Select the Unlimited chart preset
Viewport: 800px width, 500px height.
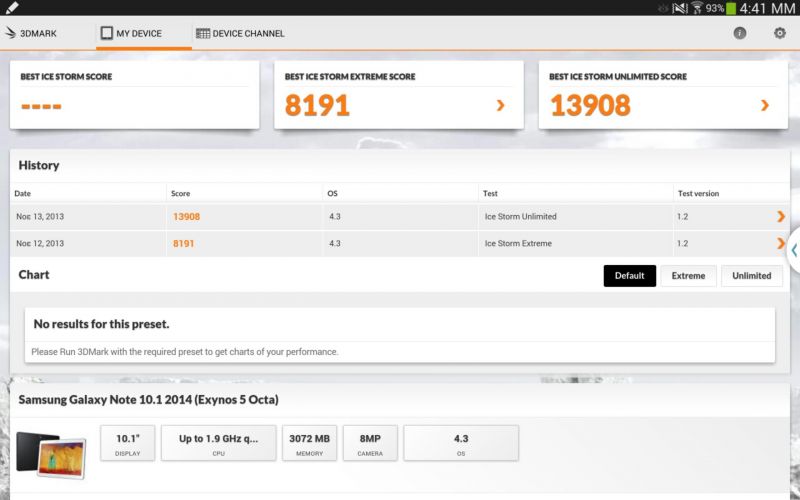[x=752, y=276]
